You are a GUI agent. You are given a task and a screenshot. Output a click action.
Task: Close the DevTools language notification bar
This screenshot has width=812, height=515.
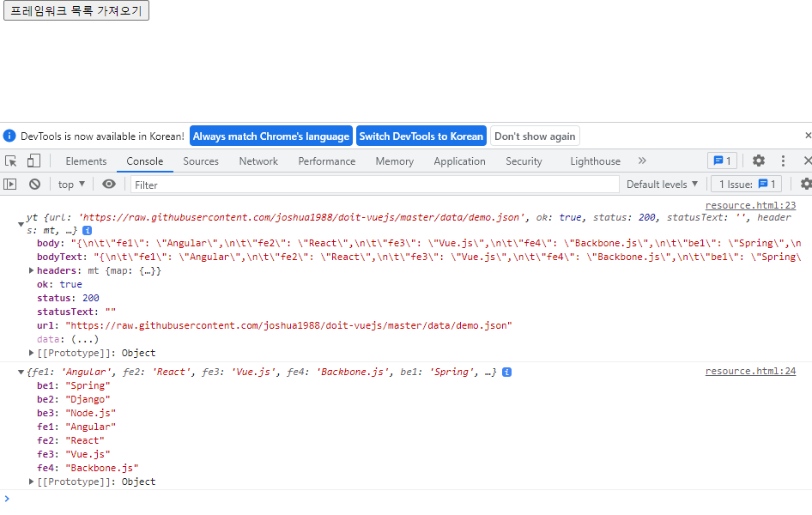[808, 136]
